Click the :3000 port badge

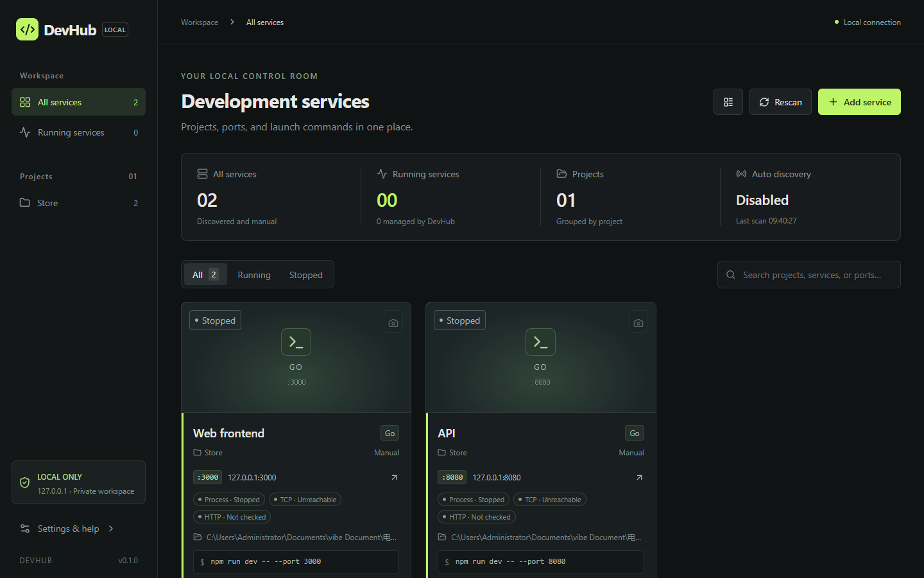(x=208, y=477)
